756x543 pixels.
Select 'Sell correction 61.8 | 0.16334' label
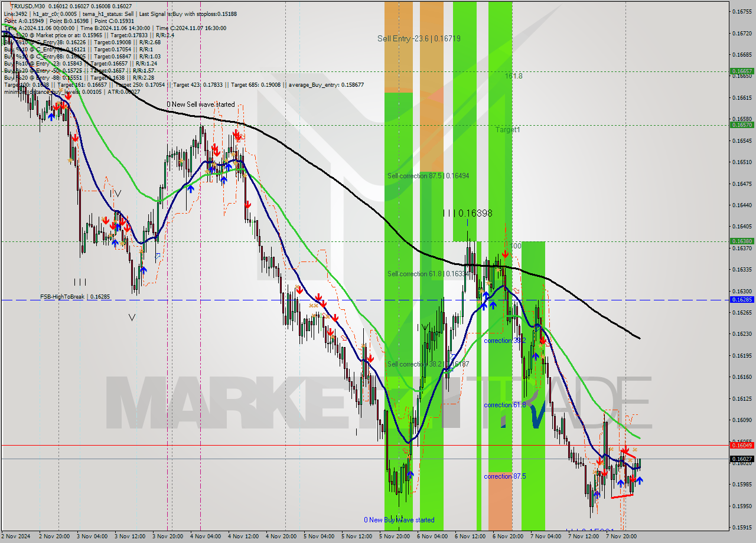pos(428,274)
